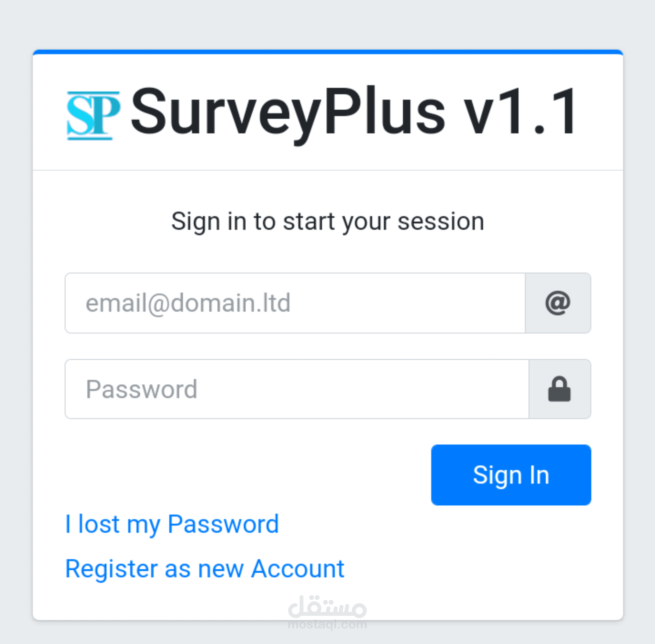Follow the 'Register as new Account' link
The width and height of the screenshot is (655, 644).
tap(205, 568)
